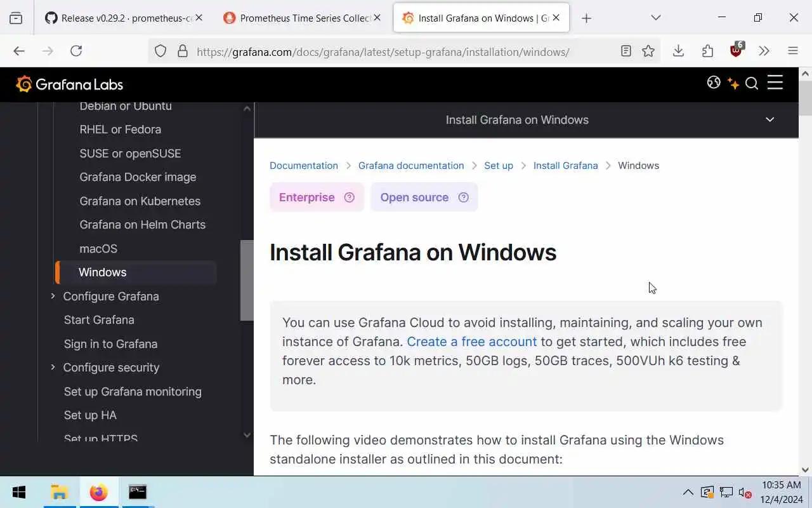Open the Start Grafana page
This screenshot has width=812, height=508.
[99, 320]
